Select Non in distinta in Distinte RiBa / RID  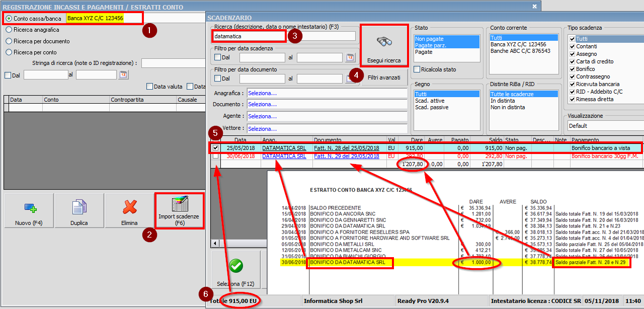point(524,107)
